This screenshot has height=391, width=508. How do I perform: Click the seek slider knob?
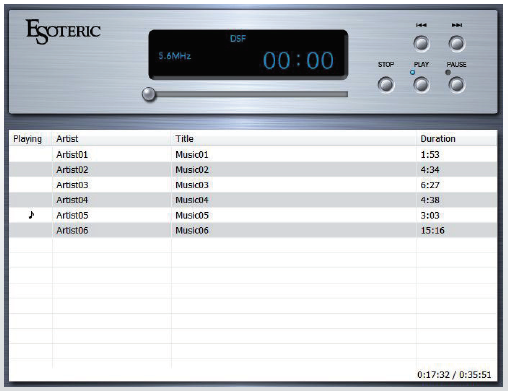click(x=149, y=94)
